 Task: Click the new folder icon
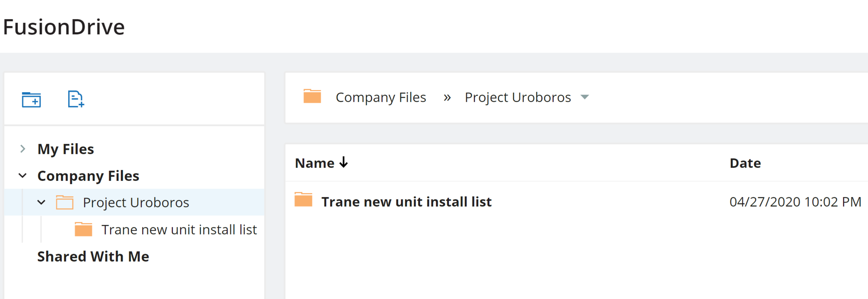[x=31, y=100]
